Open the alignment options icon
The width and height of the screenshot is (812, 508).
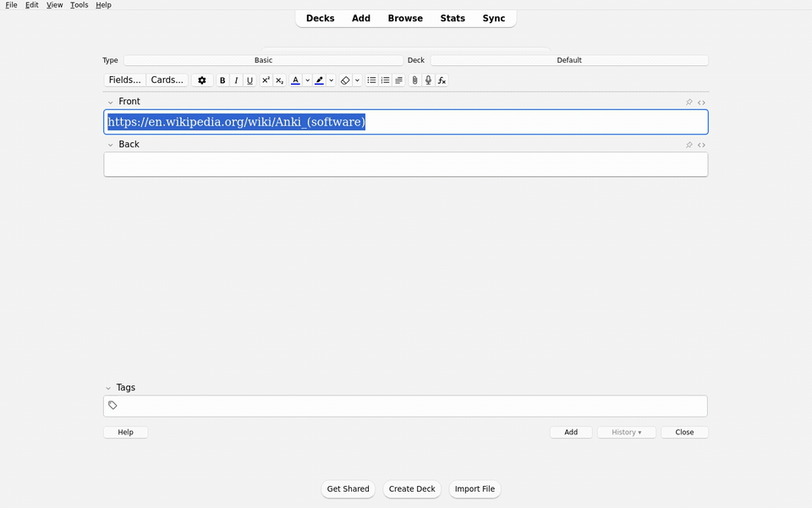398,80
